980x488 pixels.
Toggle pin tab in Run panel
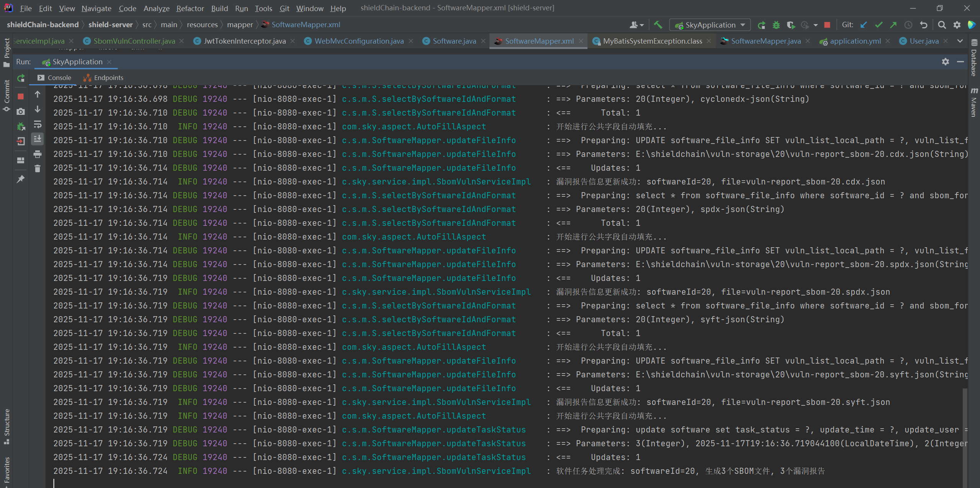(21, 179)
